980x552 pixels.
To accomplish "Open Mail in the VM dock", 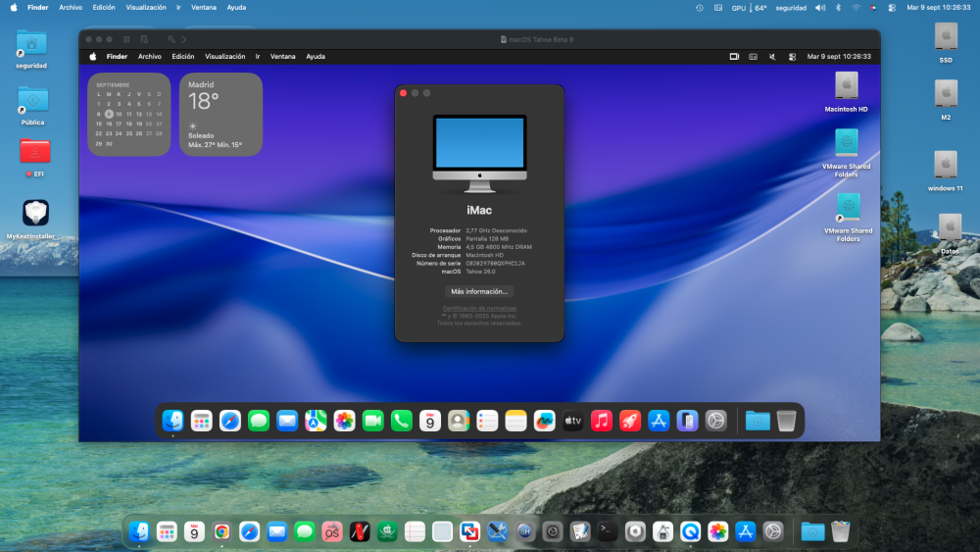I will point(287,421).
